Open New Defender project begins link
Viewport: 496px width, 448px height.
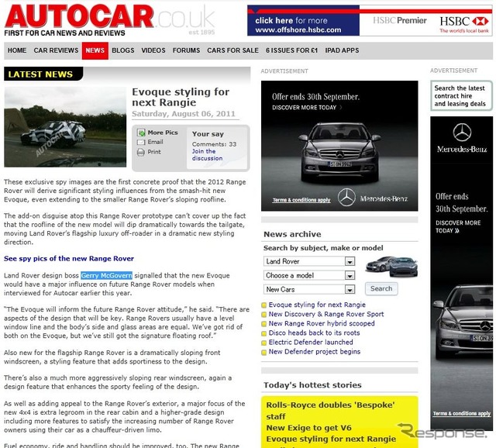315,352
